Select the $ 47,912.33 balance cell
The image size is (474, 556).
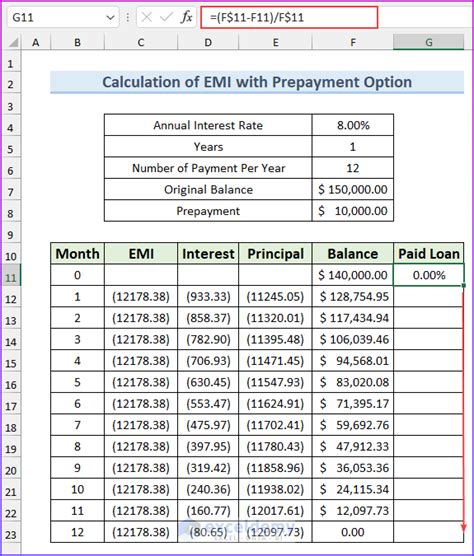[353, 446]
